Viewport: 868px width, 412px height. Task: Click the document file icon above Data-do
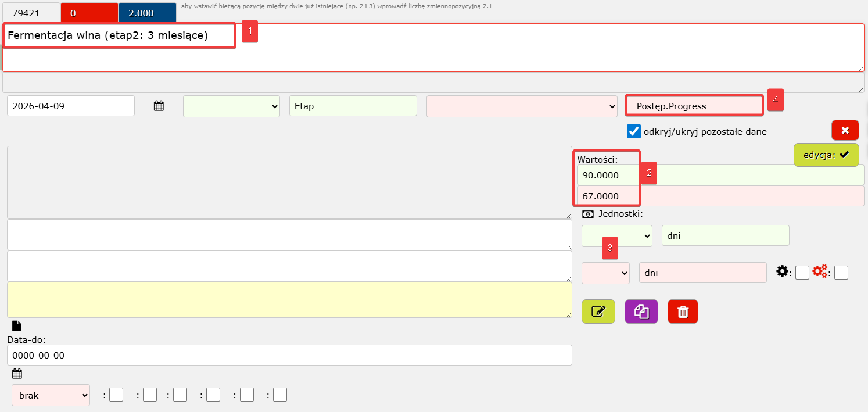(17, 326)
